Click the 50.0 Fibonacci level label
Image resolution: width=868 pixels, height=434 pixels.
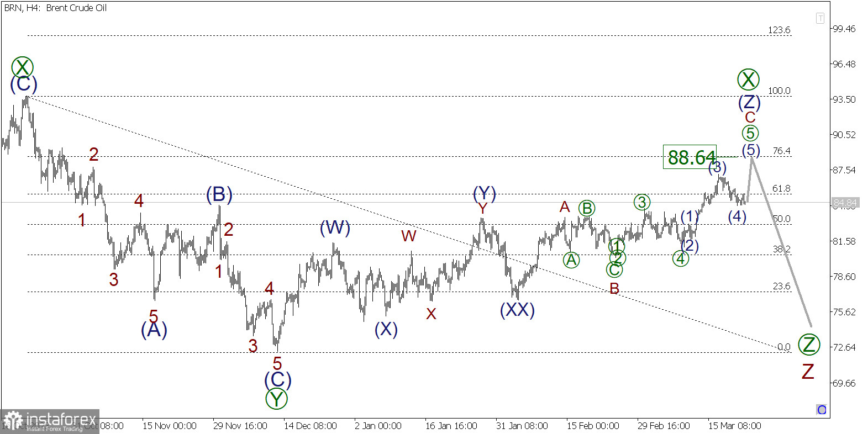781,219
